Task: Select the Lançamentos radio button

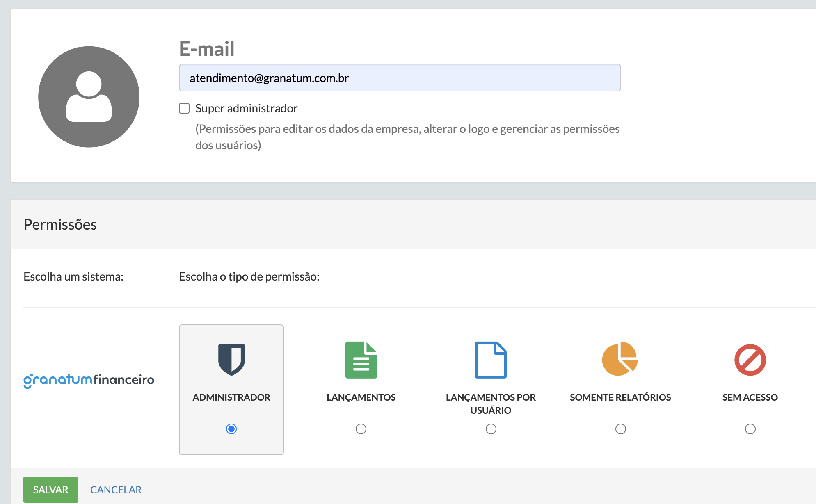Action: click(x=361, y=429)
